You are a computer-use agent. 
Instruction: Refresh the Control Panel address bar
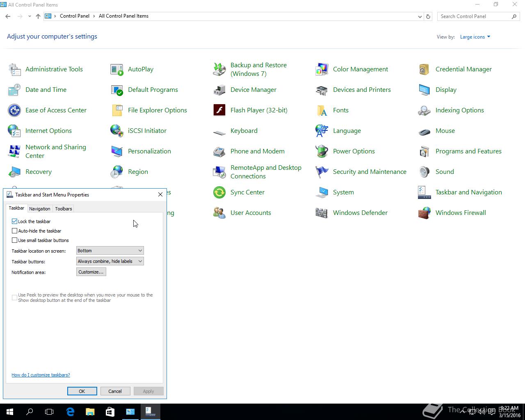point(428,16)
